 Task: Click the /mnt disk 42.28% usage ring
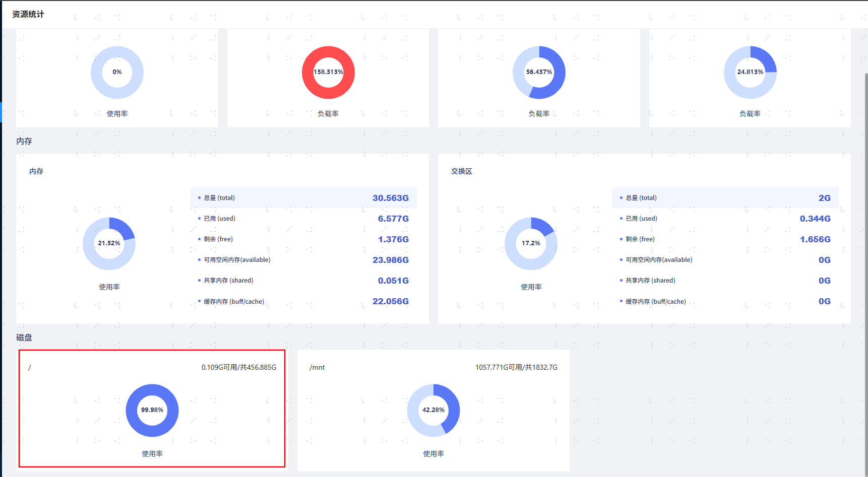433,411
